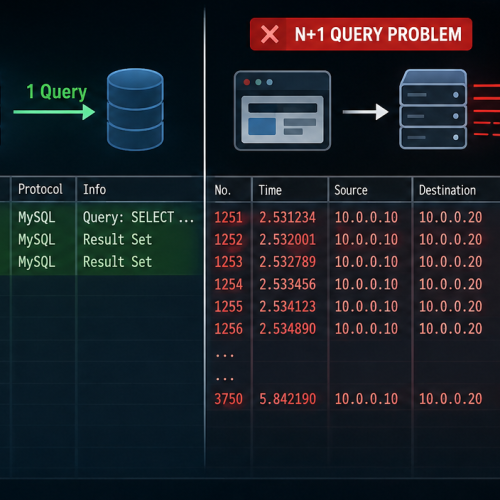
Task: Click the white arrow between browser and server
Action: [366, 112]
